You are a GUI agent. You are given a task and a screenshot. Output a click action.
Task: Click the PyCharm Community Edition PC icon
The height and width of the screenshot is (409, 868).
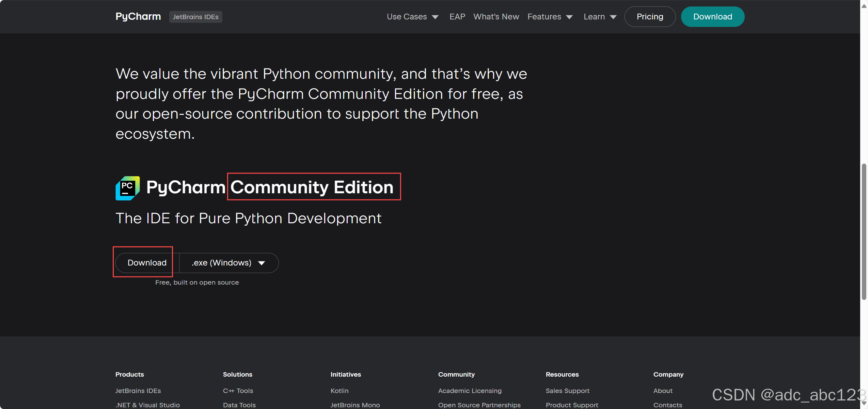pos(128,188)
